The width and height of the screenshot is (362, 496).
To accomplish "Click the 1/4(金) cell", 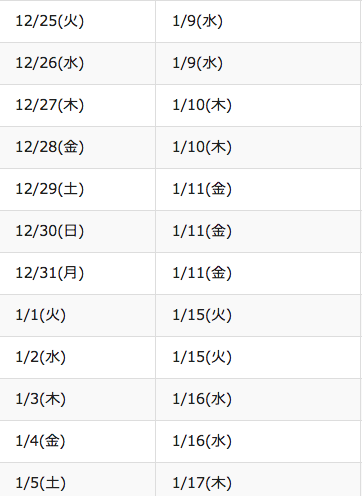I will point(77,441).
